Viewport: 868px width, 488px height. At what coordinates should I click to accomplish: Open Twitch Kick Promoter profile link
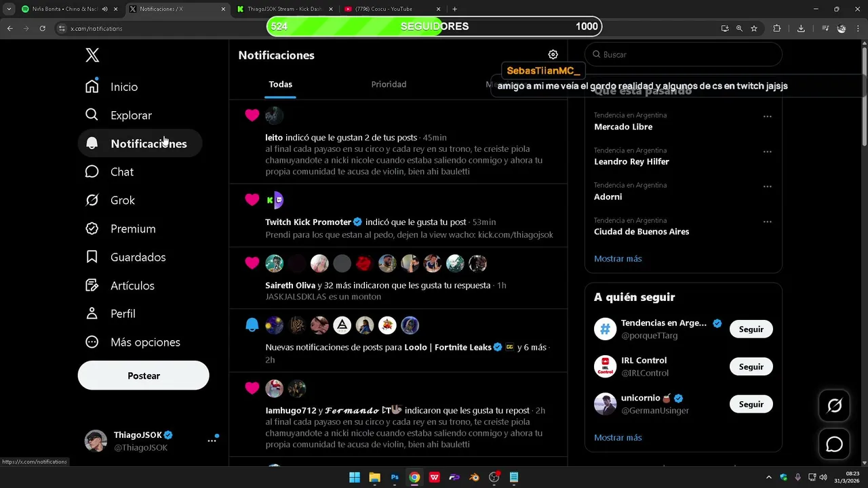(308, 222)
